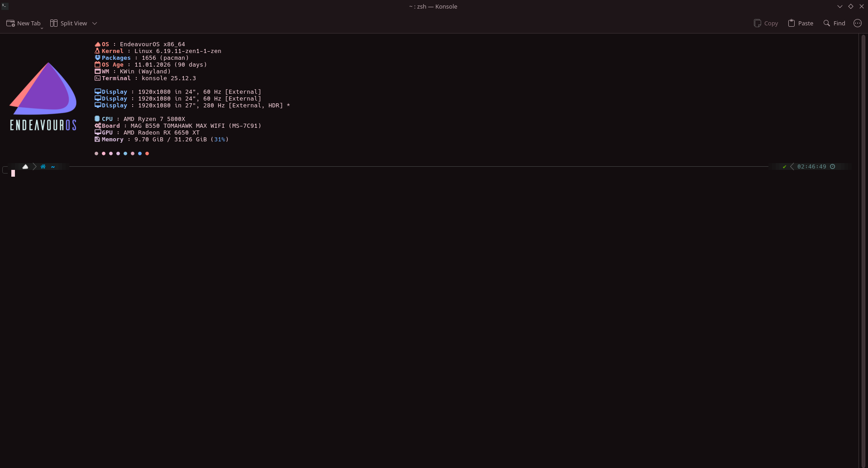
Task: Click the EndeavourOS logo image
Action: pyautogui.click(x=43, y=96)
